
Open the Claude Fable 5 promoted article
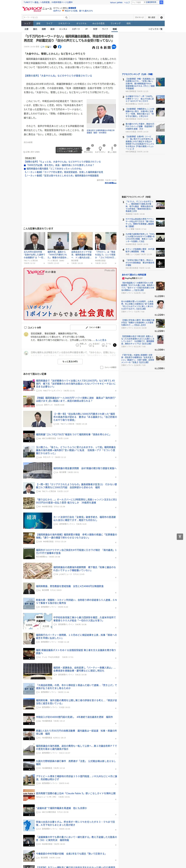point(76,793)
